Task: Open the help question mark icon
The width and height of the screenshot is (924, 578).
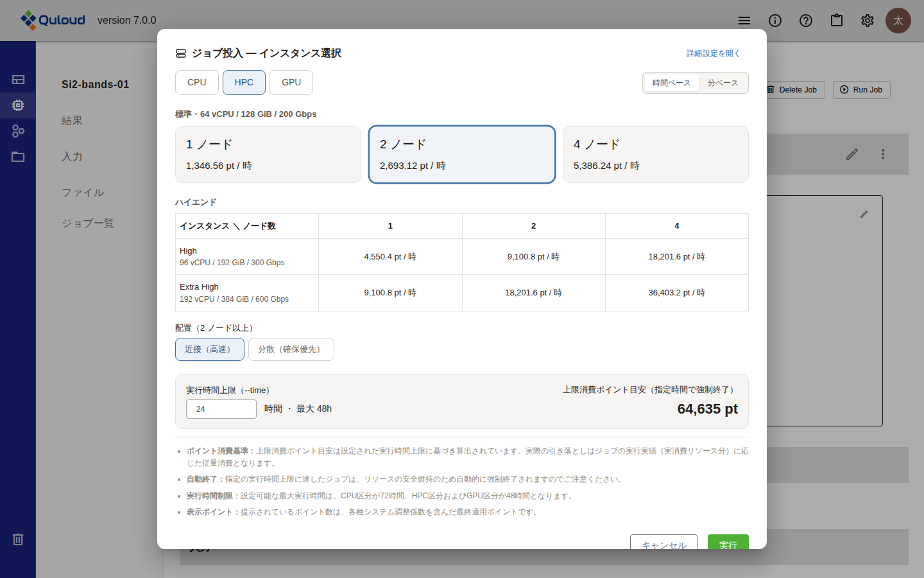Action: click(x=806, y=21)
